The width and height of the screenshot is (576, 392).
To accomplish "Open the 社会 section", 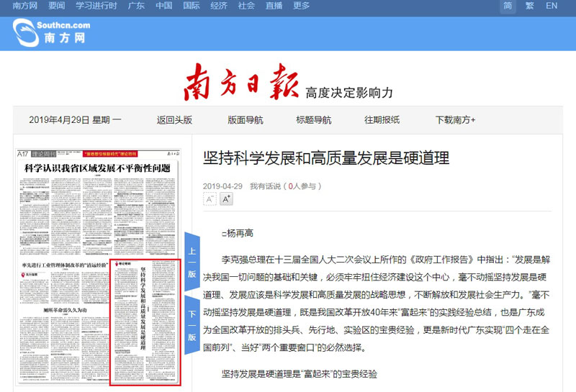I will (x=246, y=6).
